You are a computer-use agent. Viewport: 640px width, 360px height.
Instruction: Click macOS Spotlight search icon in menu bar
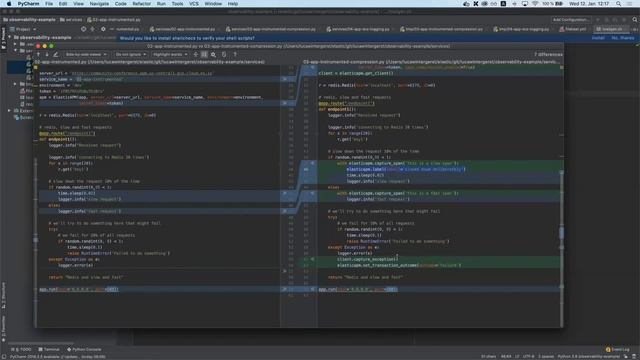(619, 4)
